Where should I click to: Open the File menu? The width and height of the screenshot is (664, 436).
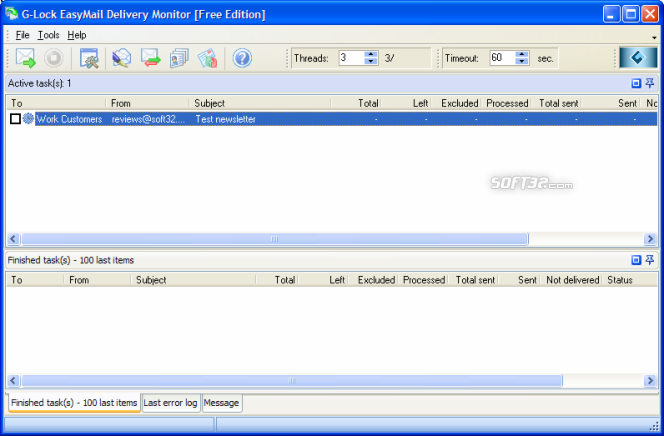click(22, 35)
